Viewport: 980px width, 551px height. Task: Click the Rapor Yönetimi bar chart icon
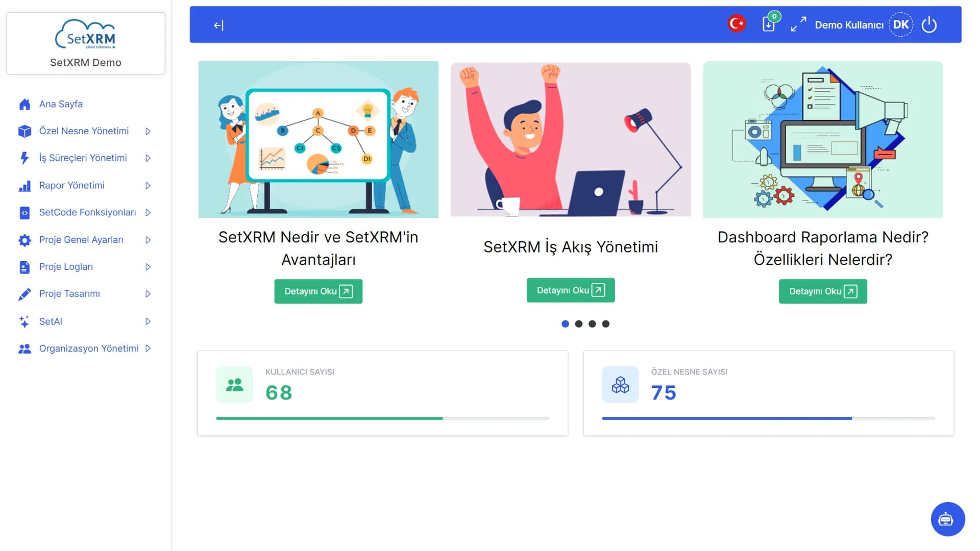point(24,186)
